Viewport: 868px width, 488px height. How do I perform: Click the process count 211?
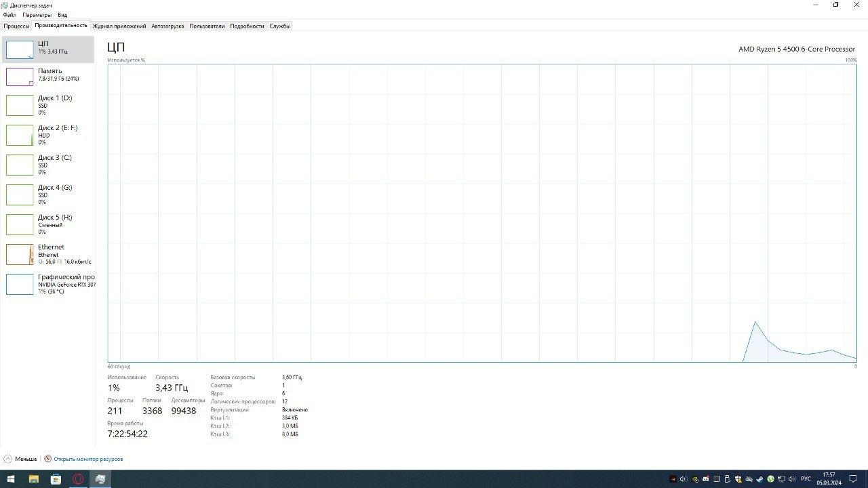click(x=115, y=411)
